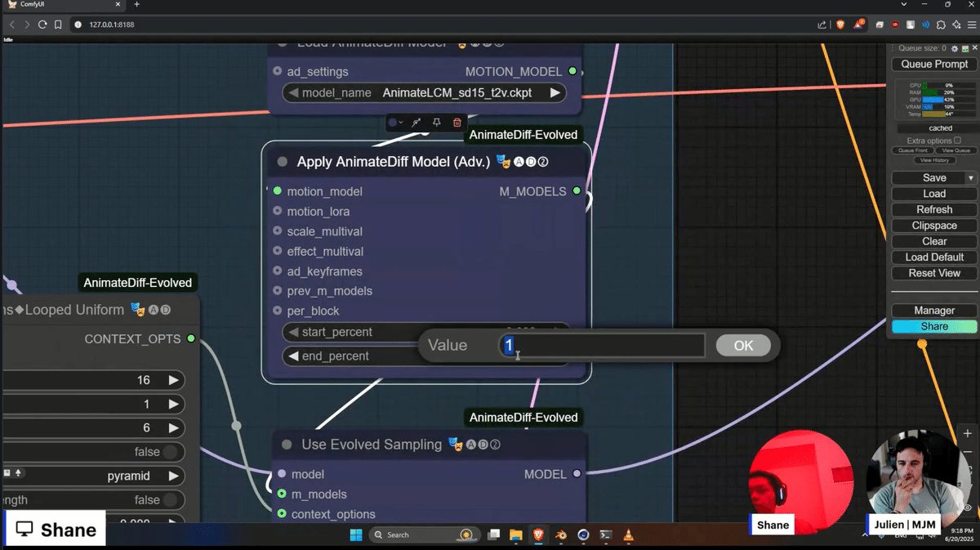Image resolution: width=980 pixels, height=550 pixels.
Task: Click the motion_lora input socket
Action: pos(278,212)
